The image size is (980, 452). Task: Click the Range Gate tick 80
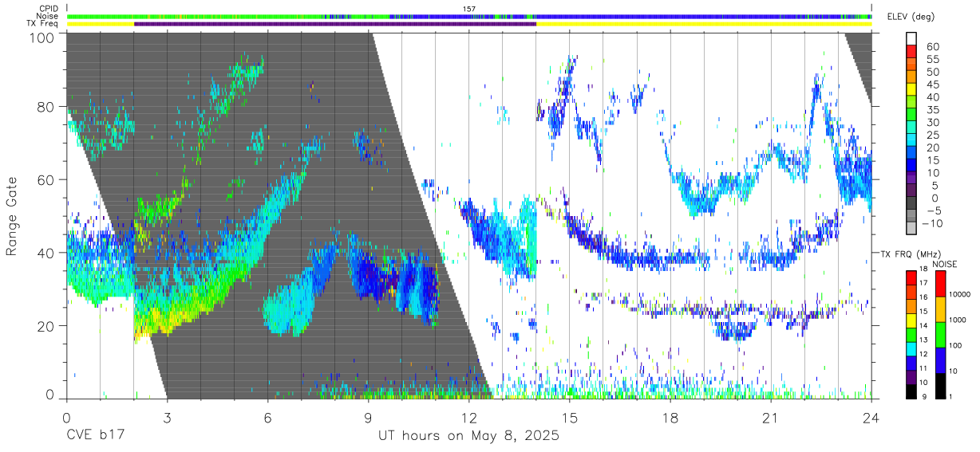[x=46, y=106]
